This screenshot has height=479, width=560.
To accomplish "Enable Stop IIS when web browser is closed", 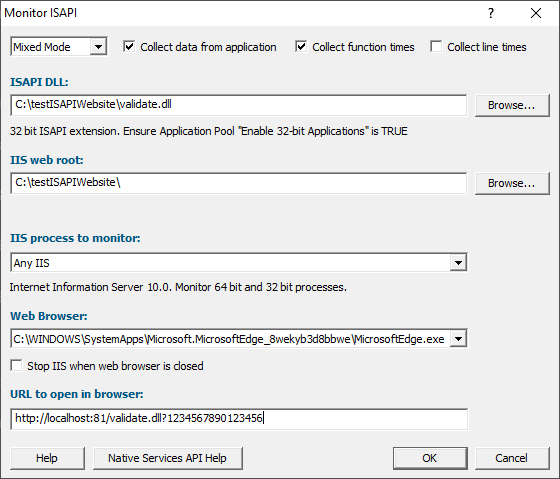I will coord(16,366).
